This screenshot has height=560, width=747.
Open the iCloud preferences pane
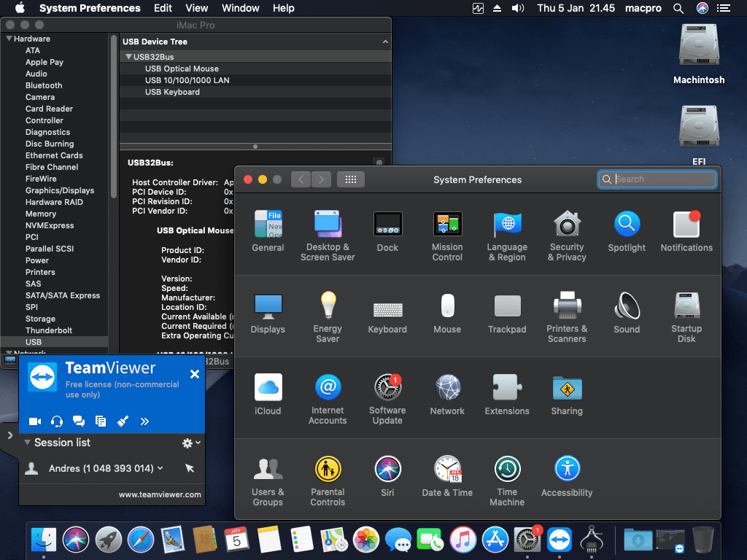268,394
